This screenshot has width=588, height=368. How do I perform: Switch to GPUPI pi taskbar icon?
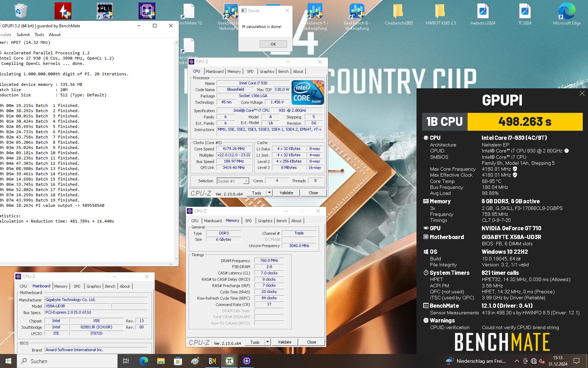pyautogui.click(x=230, y=361)
